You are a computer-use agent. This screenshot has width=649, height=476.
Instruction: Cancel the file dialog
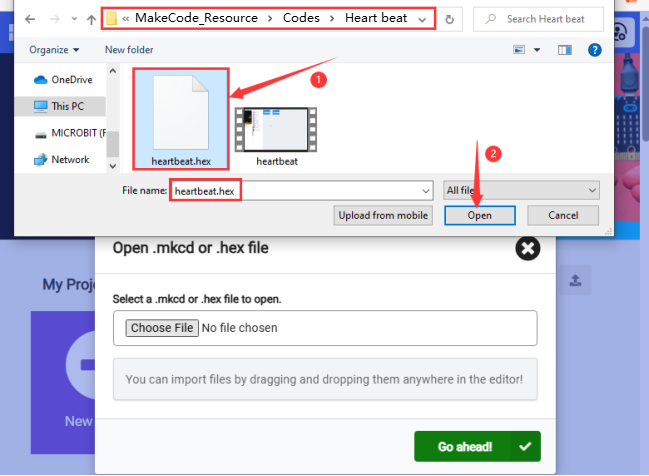(x=562, y=215)
